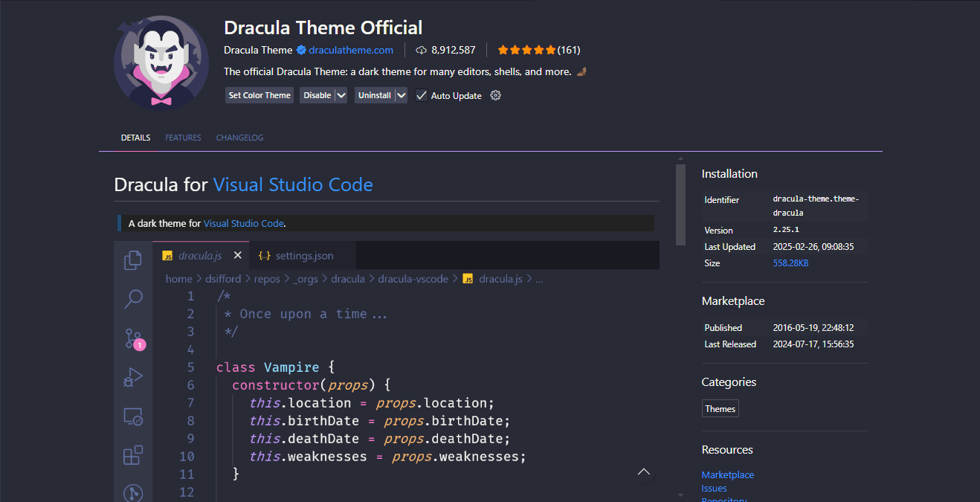Click the readme vertical scrollbar thumb
980x502 pixels.
680,205
